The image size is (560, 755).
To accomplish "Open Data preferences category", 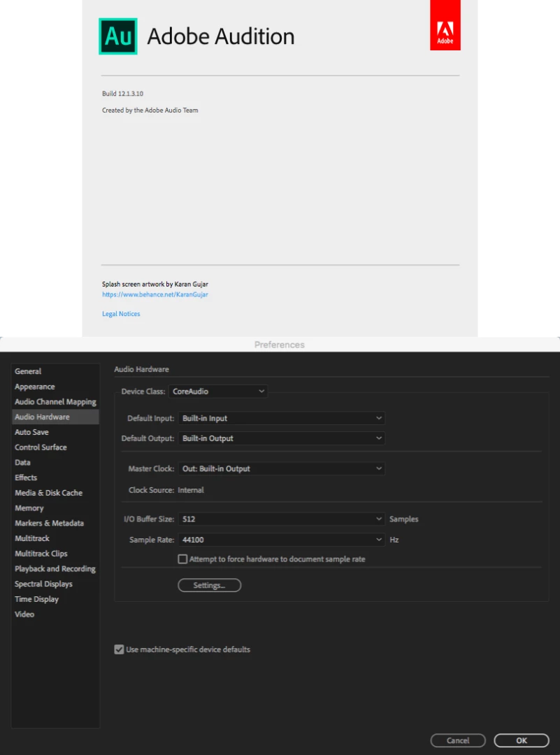I will (55, 462).
